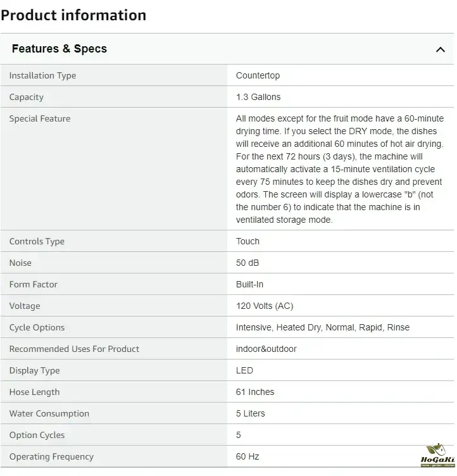This screenshot has width=457, height=476.
Task: Click the Features & Specs section header
Action: (x=59, y=49)
